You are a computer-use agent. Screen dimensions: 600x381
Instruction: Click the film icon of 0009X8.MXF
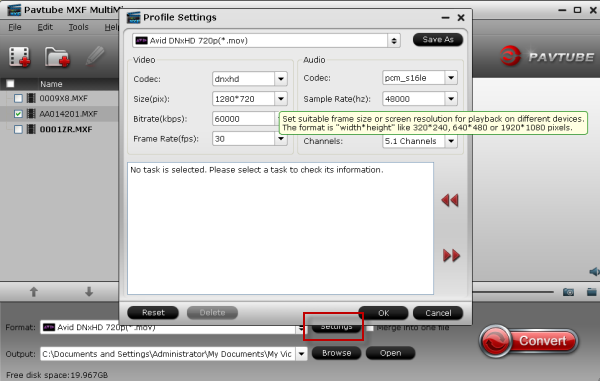tap(31, 98)
